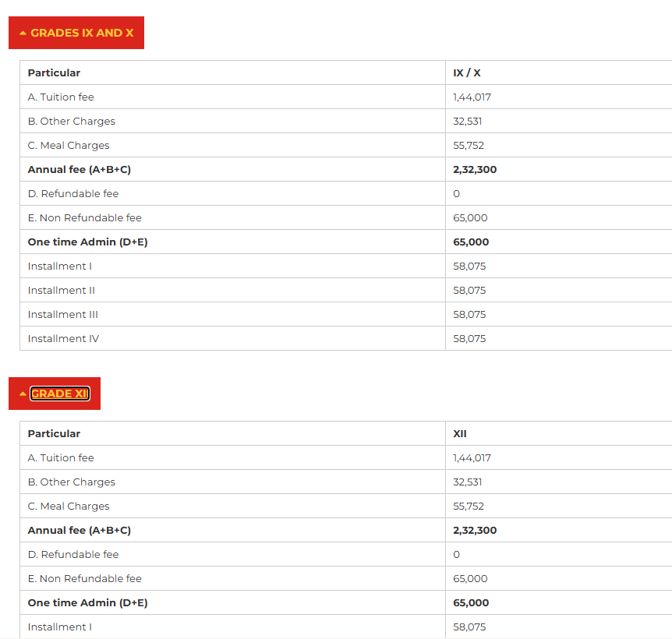Click Installment IV label in first table
This screenshot has width=672, height=639.
pyautogui.click(x=63, y=338)
